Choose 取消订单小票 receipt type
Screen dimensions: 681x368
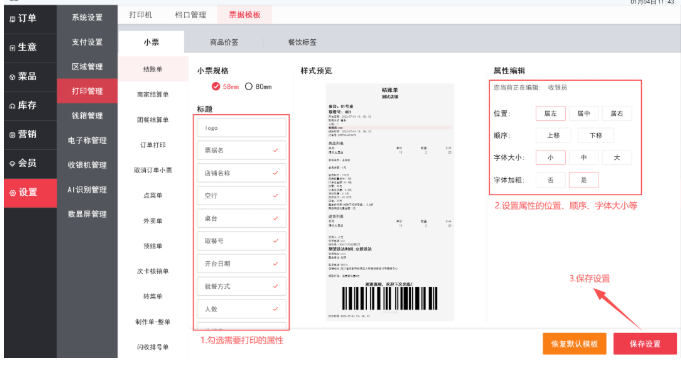point(153,170)
